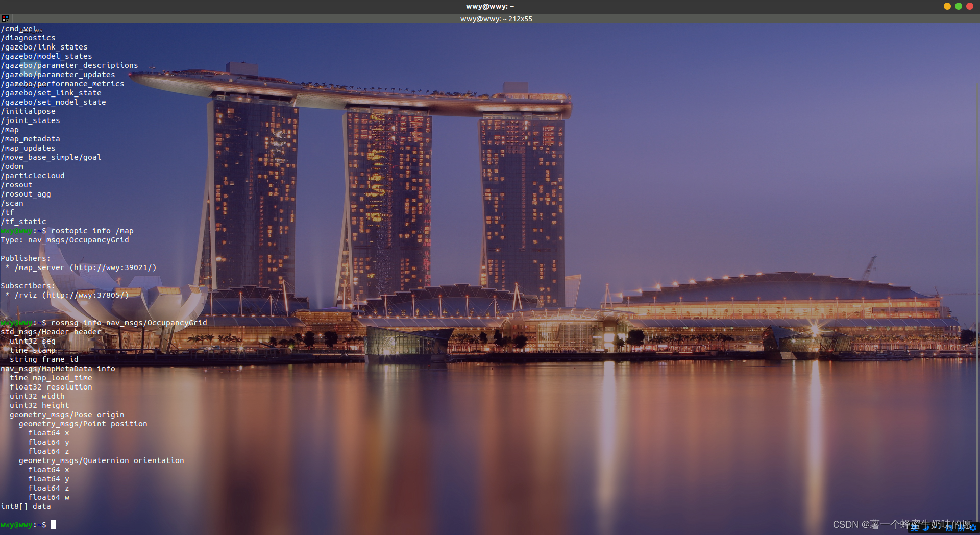Click the terminal title bar 'wwy@wwy: ~ 212x55'
Image resolution: width=980 pixels, height=535 pixels.
(x=496, y=19)
